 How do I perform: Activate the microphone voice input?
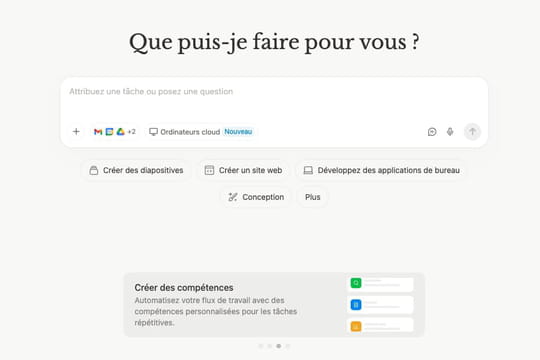[x=450, y=132]
